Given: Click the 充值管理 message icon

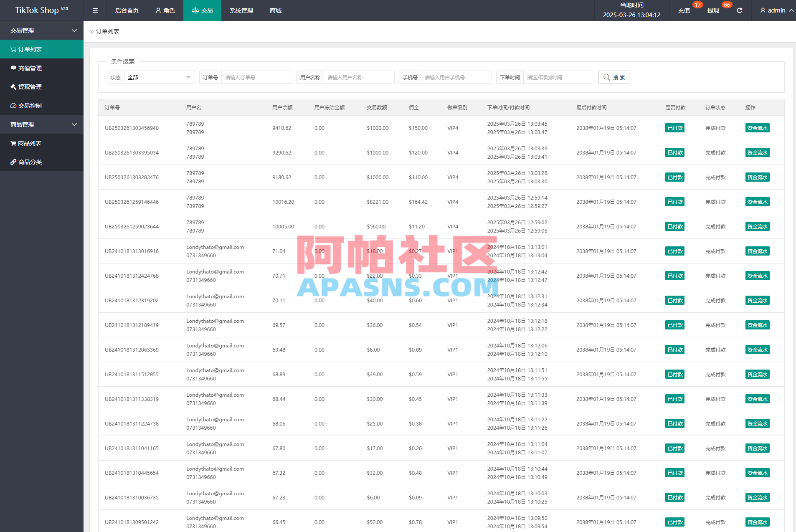Looking at the screenshot, I should (x=13, y=68).
